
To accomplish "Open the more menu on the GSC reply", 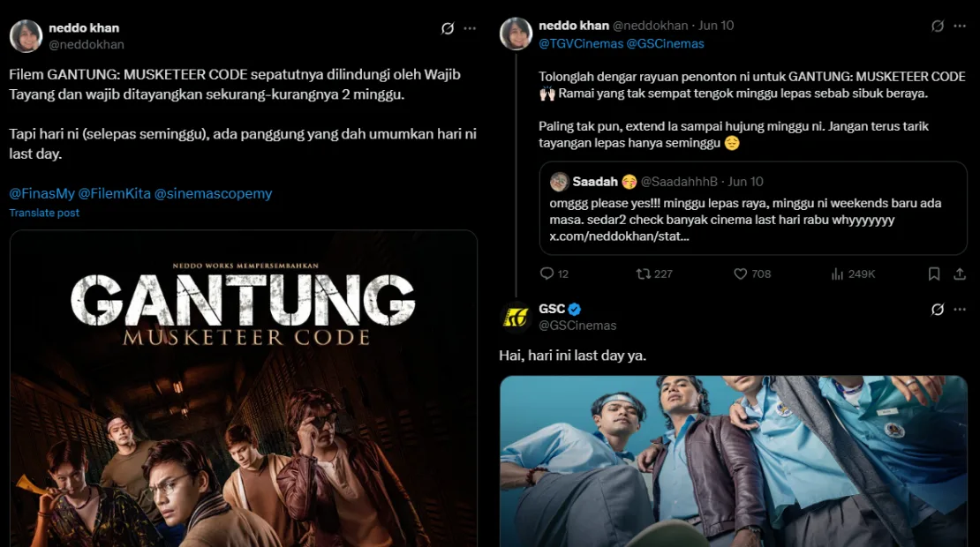I will 960,309.
